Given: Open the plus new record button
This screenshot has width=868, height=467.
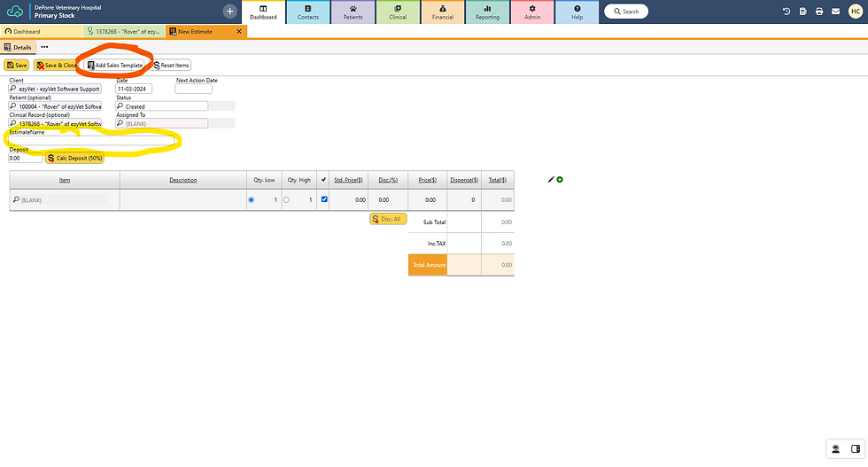Looking at the screenshot, I should pos(229,12).
